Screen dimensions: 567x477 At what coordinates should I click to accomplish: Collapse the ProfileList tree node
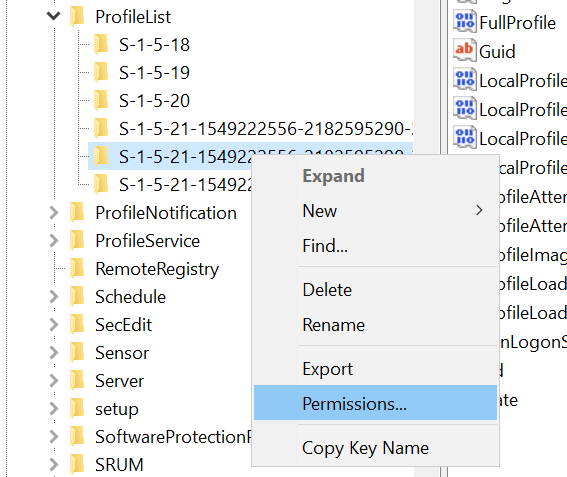(54, 16)
